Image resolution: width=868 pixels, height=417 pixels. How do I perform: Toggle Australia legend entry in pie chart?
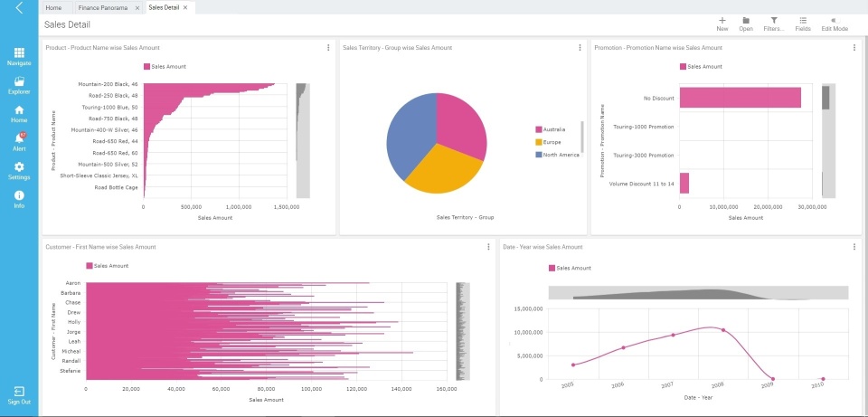tap(551, 129)
